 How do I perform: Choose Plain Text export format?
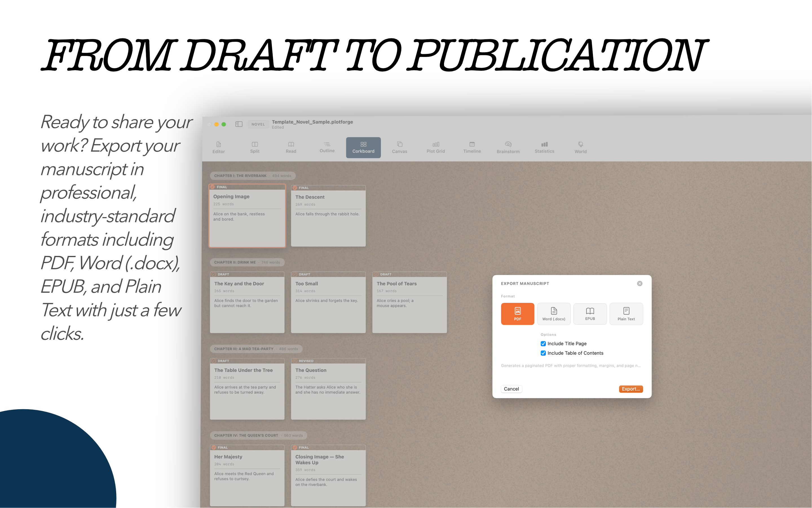click(626, 314)
